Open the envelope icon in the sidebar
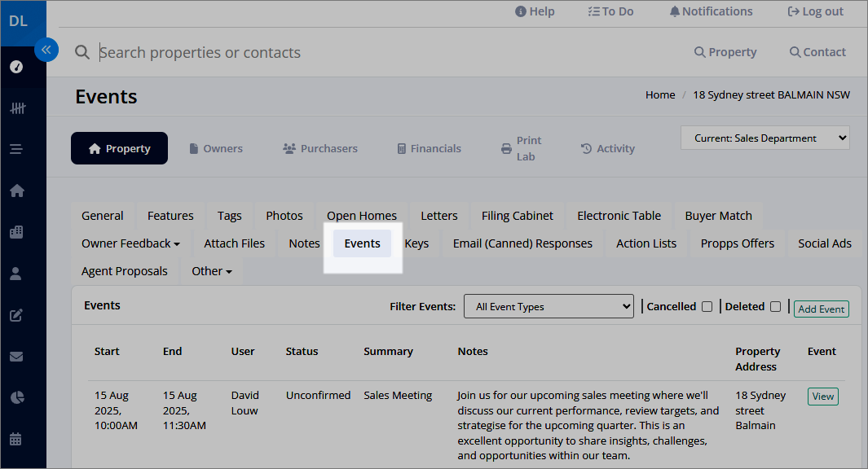Viewport: 868px width, 469px height. pyautogui.click(x=16, y=357)
